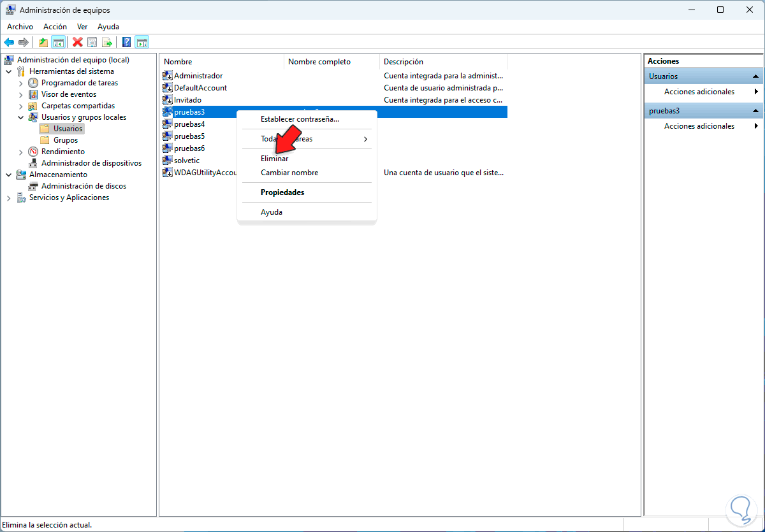Open Properties using the toolbar icon
Screen dimensions: 765x532
point(92,42)
